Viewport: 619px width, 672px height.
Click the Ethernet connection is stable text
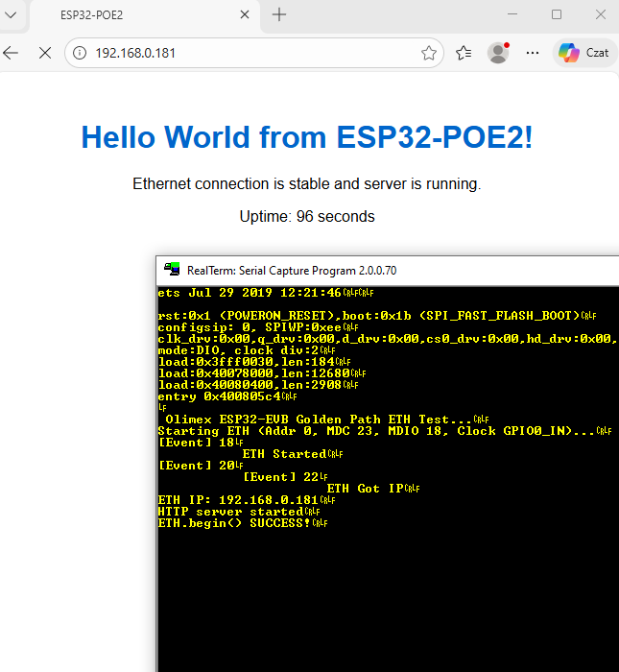[307, 184]
